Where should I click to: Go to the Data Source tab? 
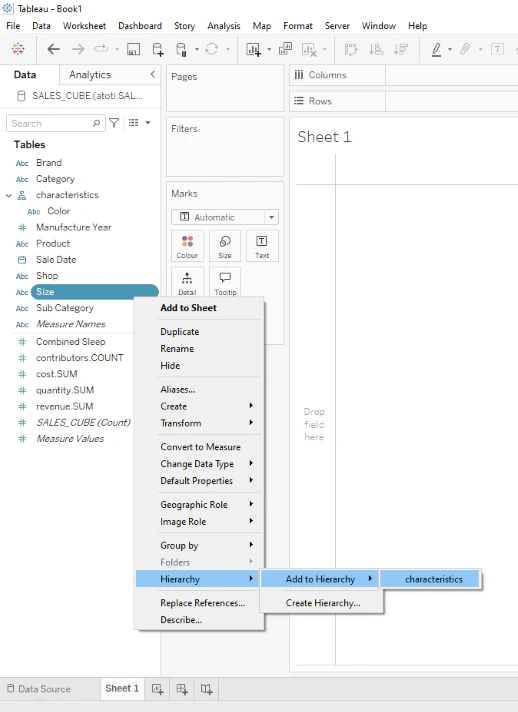click(39, 689)
